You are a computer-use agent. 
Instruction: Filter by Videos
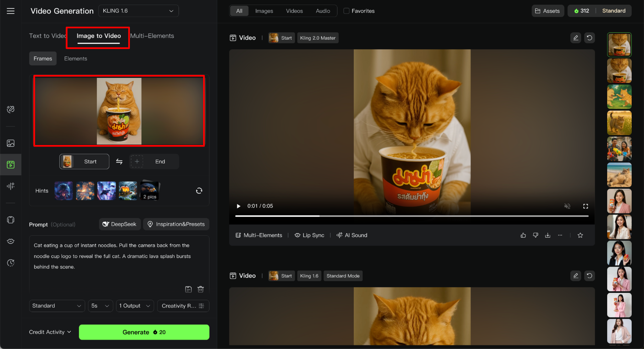coord(294,11)
